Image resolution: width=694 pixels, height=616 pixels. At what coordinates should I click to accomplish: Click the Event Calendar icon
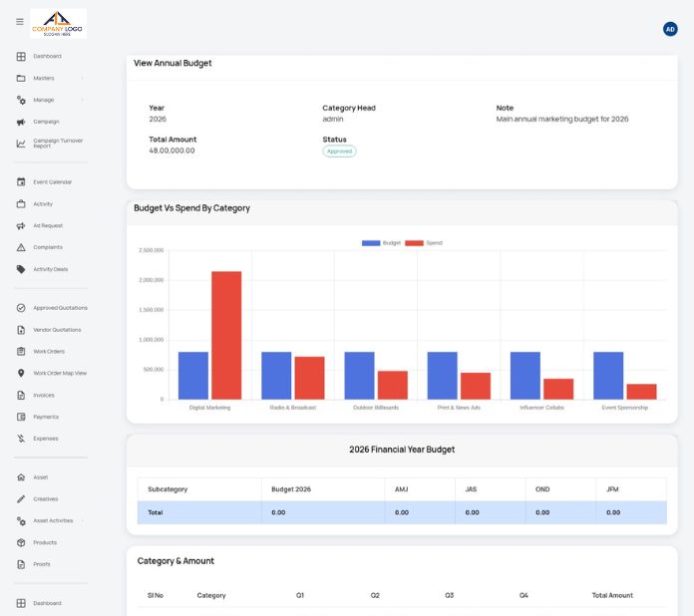(x=21, y=181)
